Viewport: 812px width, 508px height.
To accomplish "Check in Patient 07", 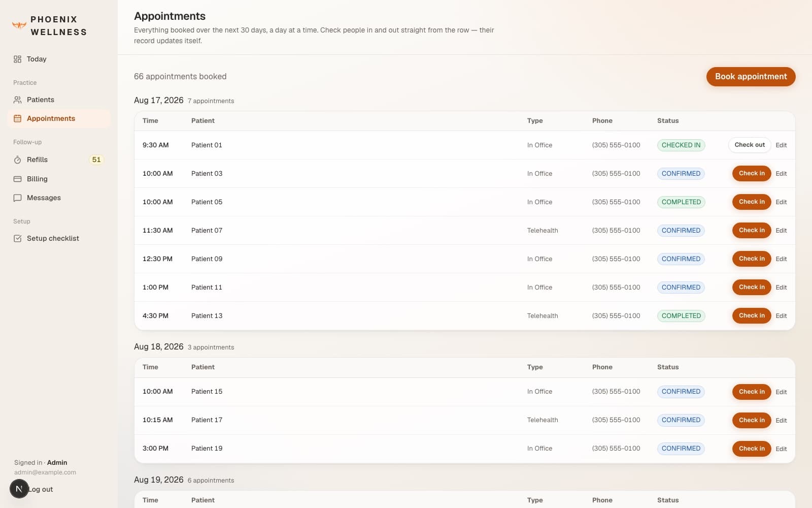I will [752, 230].
